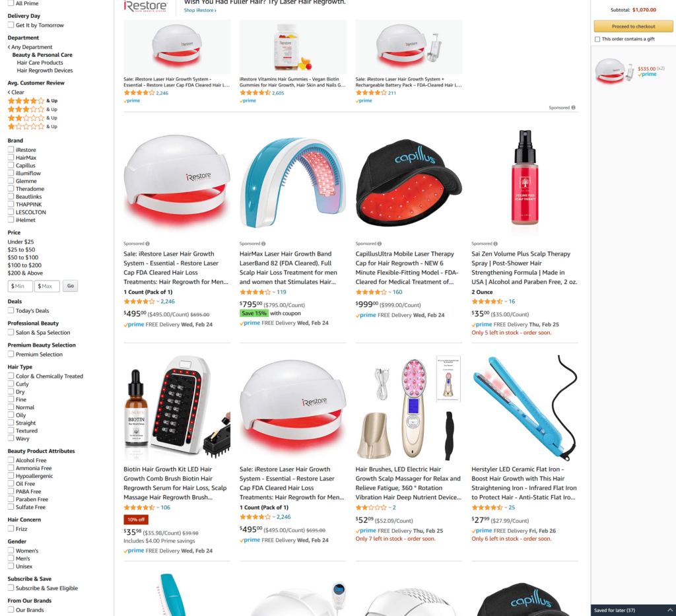Image resolution: width=676 pixels, height=616 pixels.
Task: Open Hair Regrowth Devices department
Action: 45,70
